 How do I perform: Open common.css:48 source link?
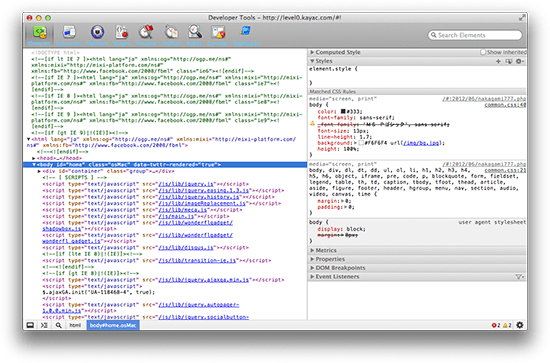505,105
